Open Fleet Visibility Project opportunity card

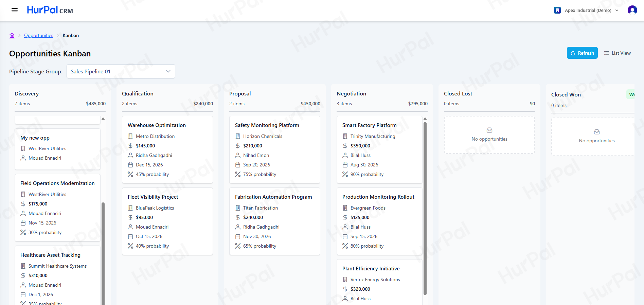[x=167, y=221]
